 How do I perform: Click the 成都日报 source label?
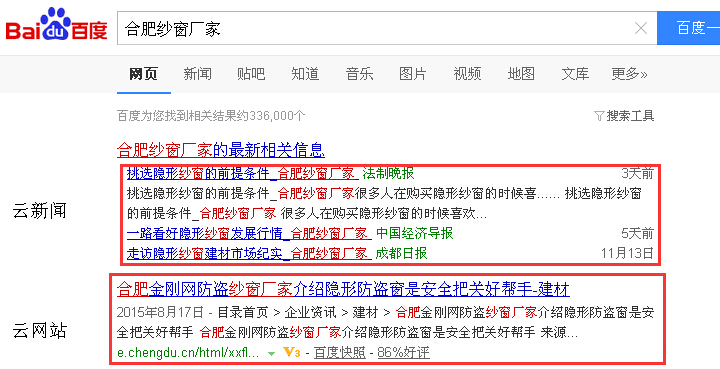(401, 253)
